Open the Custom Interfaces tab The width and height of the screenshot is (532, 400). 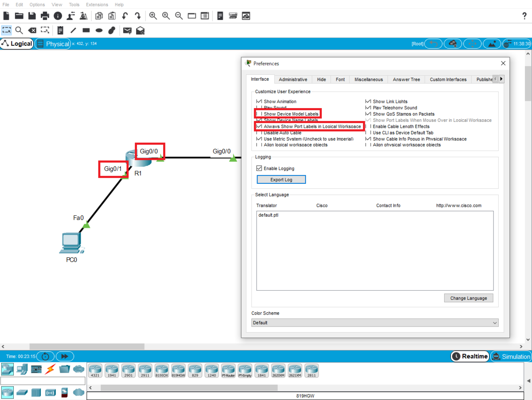448,79
